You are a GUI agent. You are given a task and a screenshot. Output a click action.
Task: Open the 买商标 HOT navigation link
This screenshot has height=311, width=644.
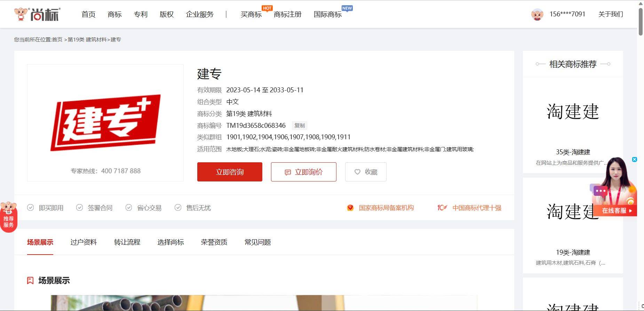click(x=251, y=14)
